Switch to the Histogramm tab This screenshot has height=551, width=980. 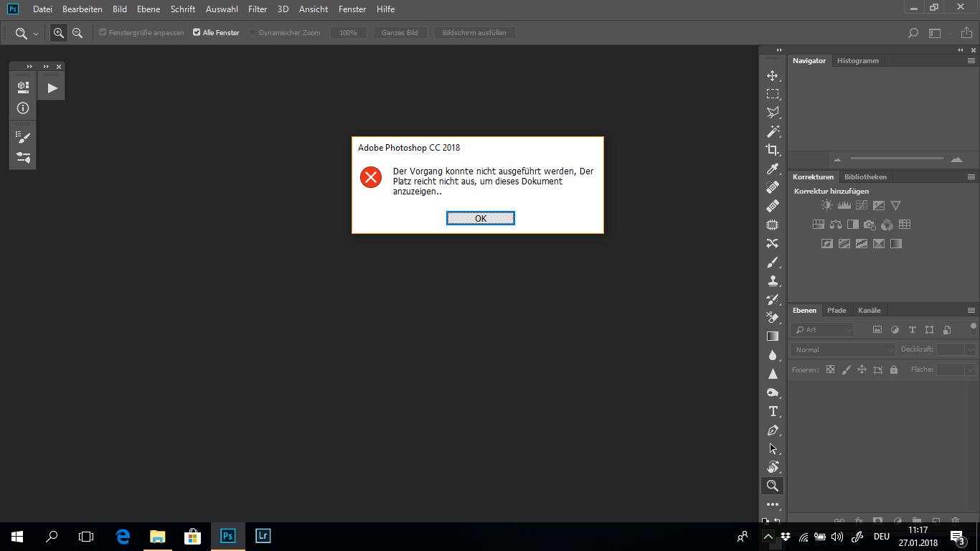(857, 61)
